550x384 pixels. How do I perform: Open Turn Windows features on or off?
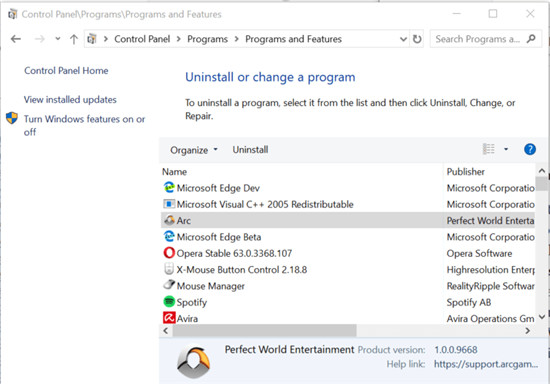84,125
